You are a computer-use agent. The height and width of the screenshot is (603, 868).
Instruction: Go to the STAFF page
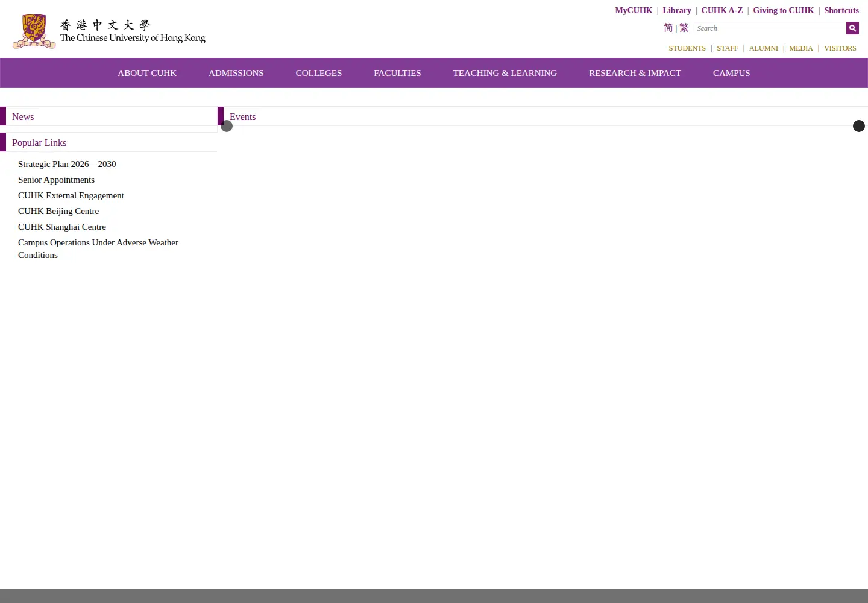(x=728, y=48)
